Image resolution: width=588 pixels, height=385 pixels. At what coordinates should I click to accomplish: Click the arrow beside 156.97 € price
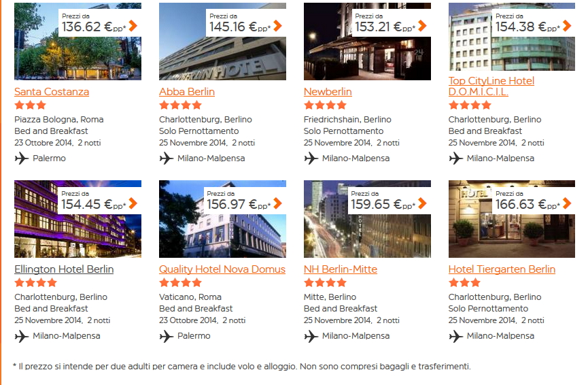(277, 203)
